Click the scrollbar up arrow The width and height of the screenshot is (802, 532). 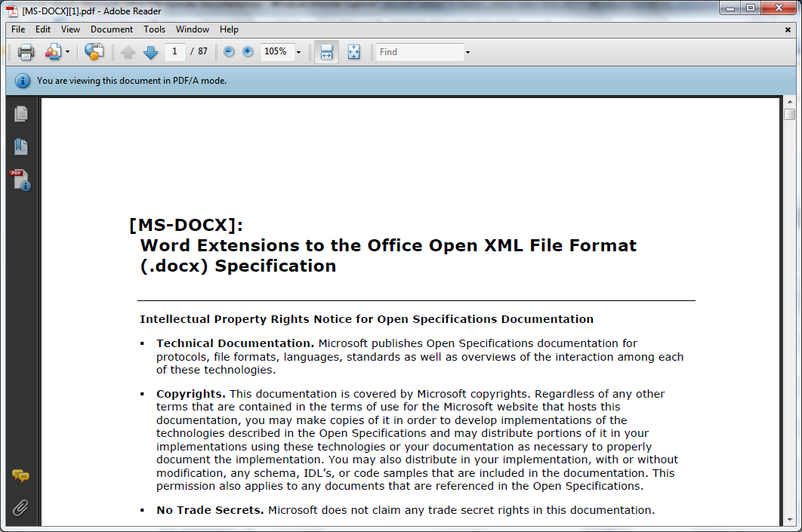[790, 102]
